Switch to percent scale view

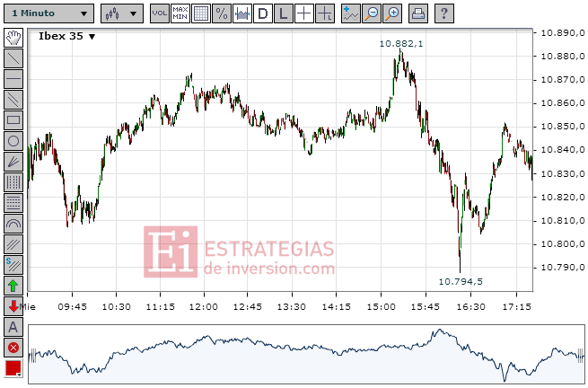222,13
